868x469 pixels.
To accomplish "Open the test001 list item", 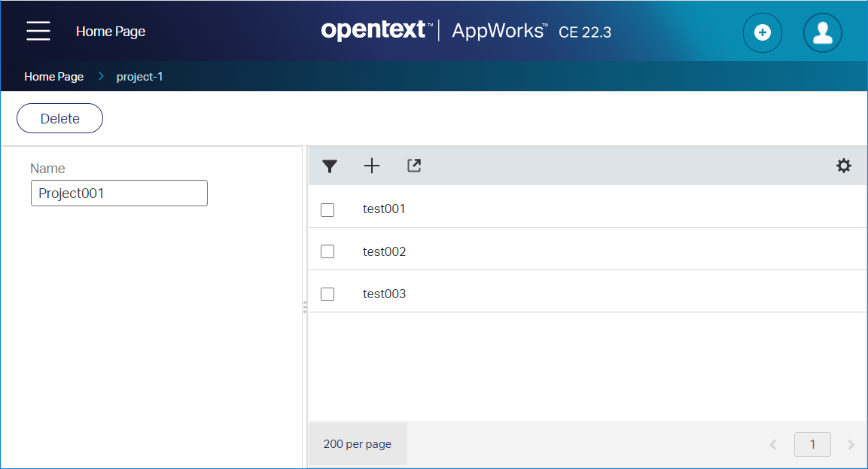I will (384, 209).
